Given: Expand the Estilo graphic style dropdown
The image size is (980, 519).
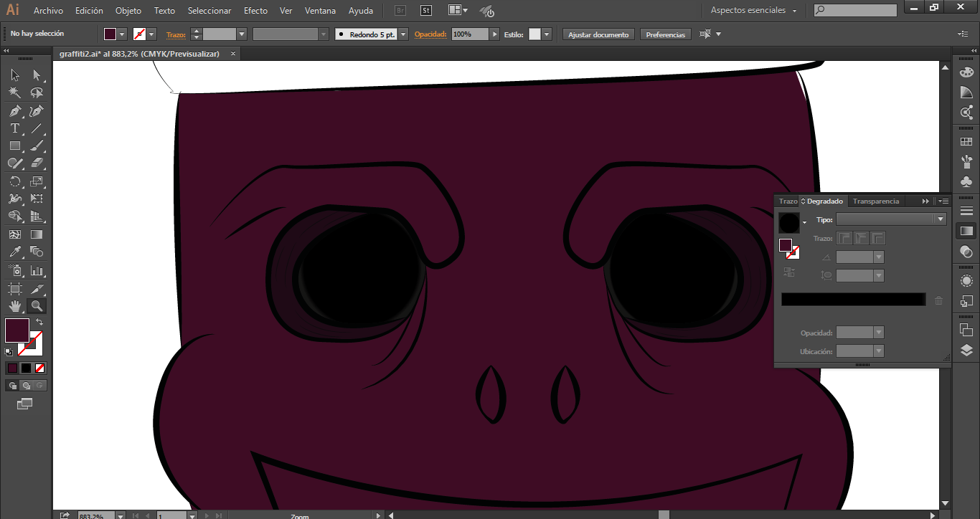Looking at the screenshot, I should [x=547, y=34].
